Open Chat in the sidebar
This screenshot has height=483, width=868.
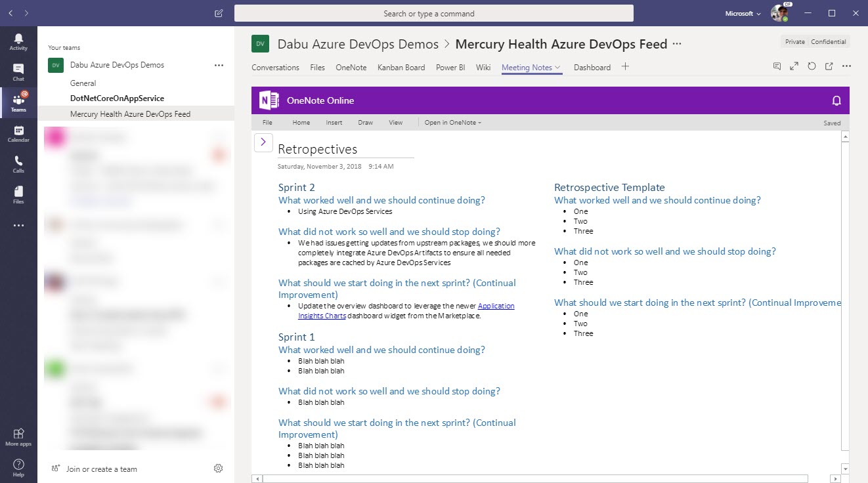[18, 72]
